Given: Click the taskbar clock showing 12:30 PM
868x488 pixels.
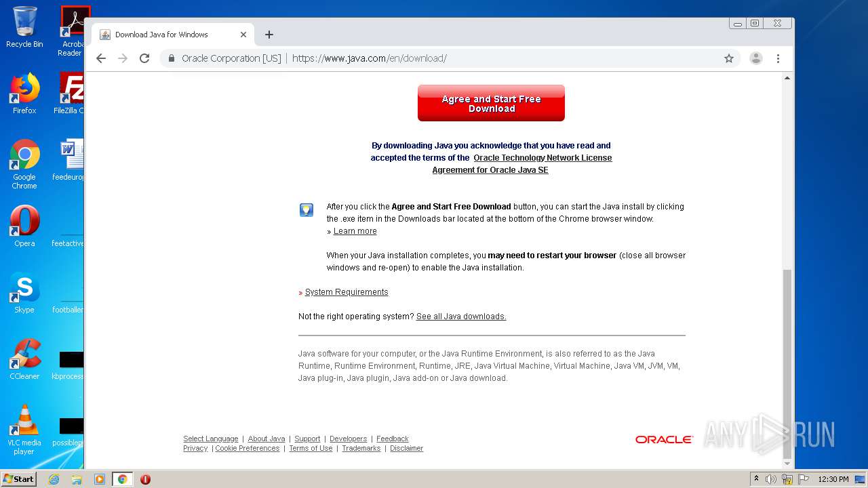Looking at the screenshot, I should (x=833, y=479).
